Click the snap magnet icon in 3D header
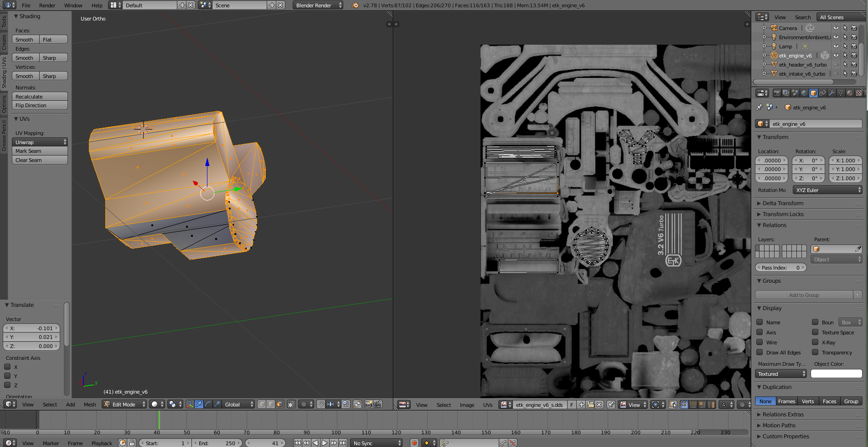The height and width of the screenshot is (447, 868). (x=321, y=404)
